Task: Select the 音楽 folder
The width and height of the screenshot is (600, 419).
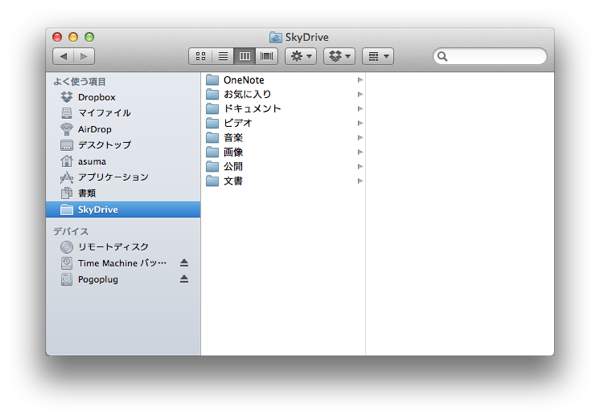Action: pos(283,137)
